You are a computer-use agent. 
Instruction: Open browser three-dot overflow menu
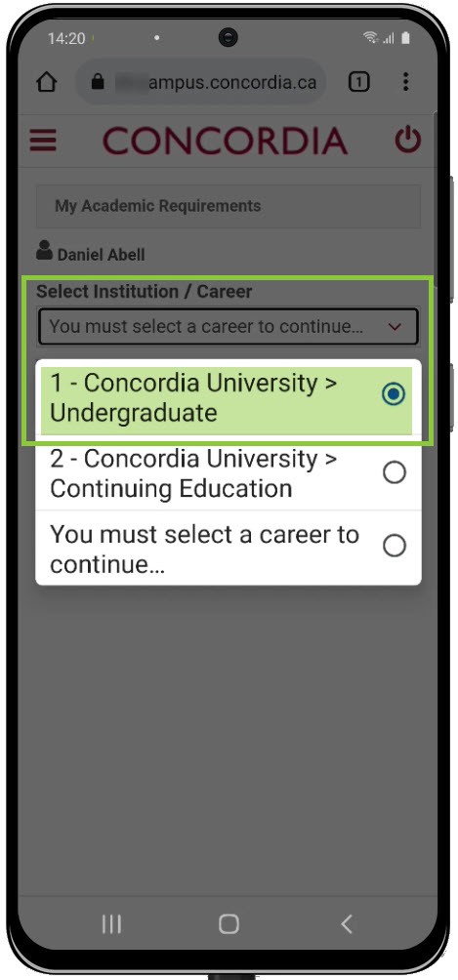click(405, 82)
